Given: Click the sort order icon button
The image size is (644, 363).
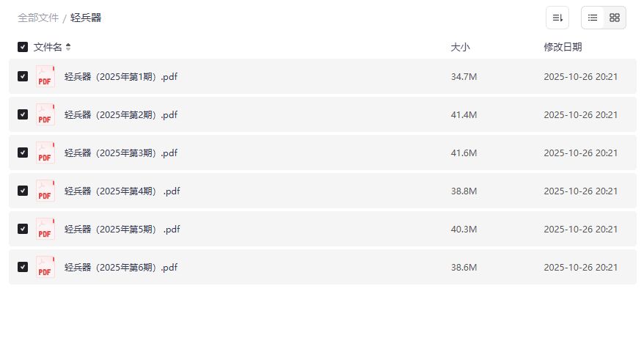Looking at the screenshot, I should pyautogui.click(x=557, y=18).
